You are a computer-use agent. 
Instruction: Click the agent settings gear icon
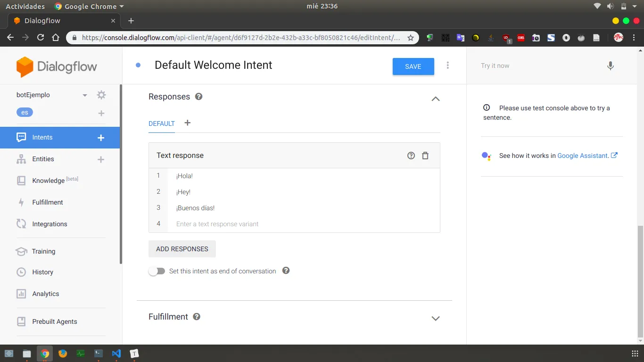[x=101, y=94]
